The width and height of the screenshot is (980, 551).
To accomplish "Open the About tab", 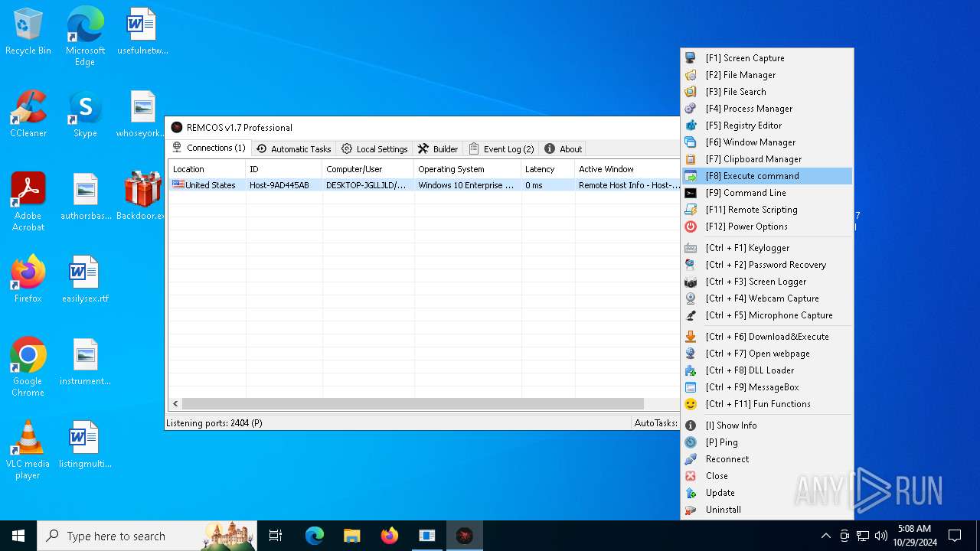I will (x=563, y=148).
